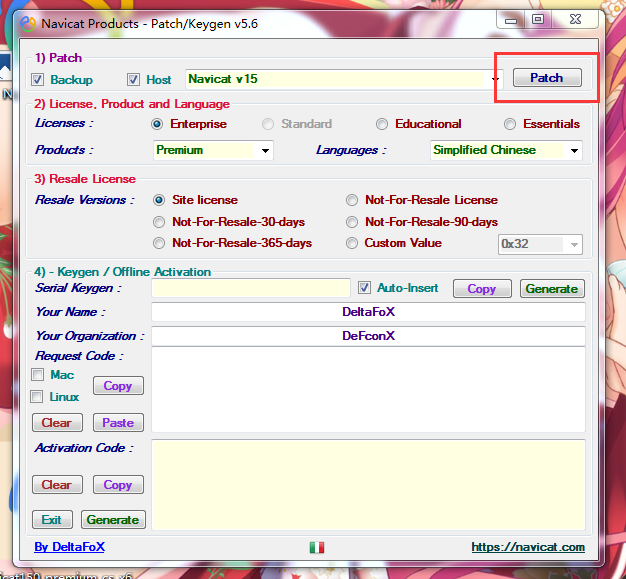
Task: Disable the Auto-Insert checkbox
Action: (365, 288)
